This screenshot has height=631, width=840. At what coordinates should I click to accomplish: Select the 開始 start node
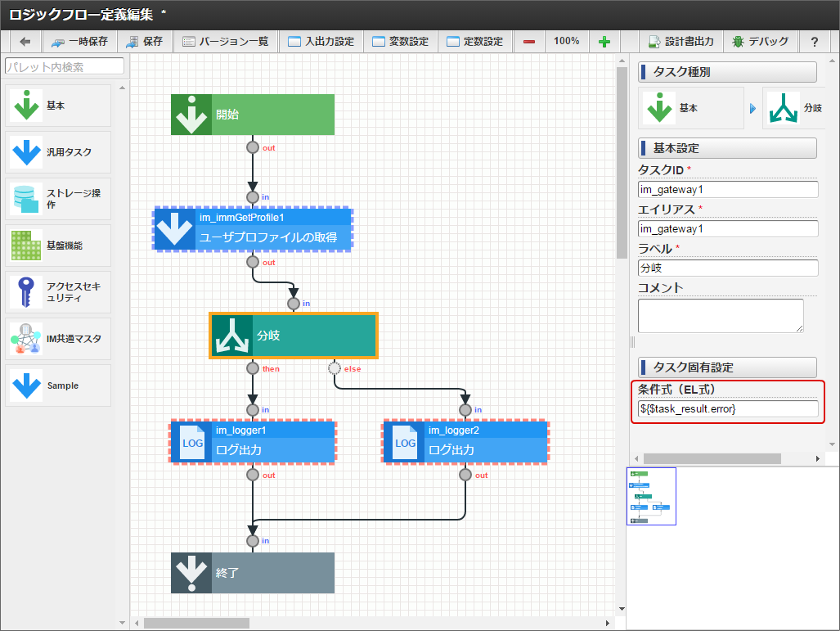252,115
